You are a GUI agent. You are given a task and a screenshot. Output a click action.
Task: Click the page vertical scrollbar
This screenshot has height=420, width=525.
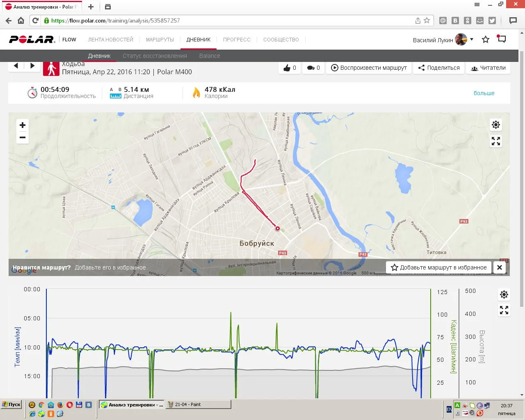(522, 178)
